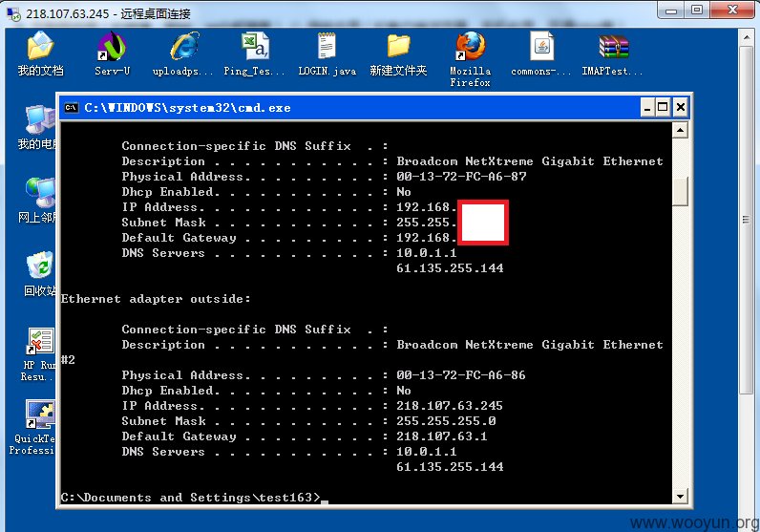Open the cmd.exe title bar system icon

pos(72,108)
